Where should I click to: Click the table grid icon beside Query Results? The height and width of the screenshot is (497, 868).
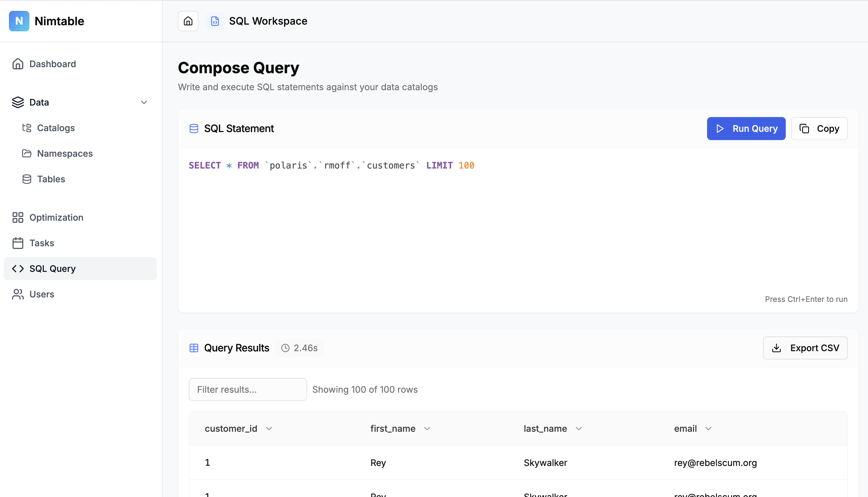point(194,348)
